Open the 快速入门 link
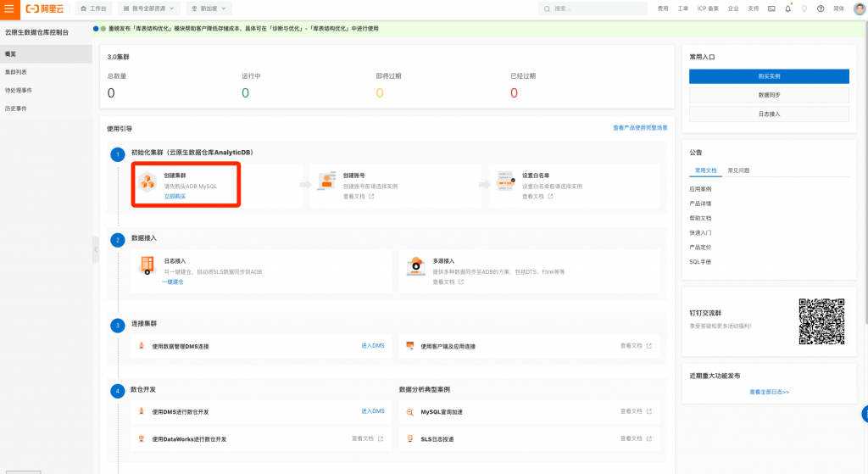Viewport: 868px width, 474px height. pyautogui.click(x=700, y=232)
